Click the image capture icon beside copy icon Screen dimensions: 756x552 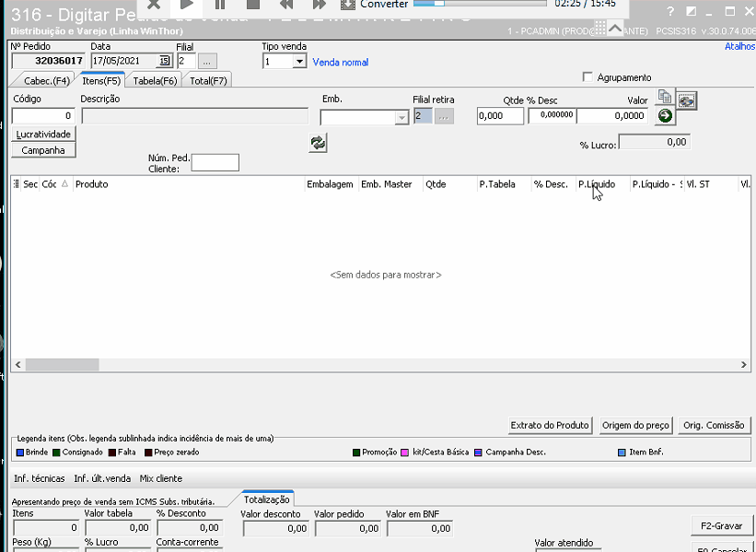(x=686, y=100)
